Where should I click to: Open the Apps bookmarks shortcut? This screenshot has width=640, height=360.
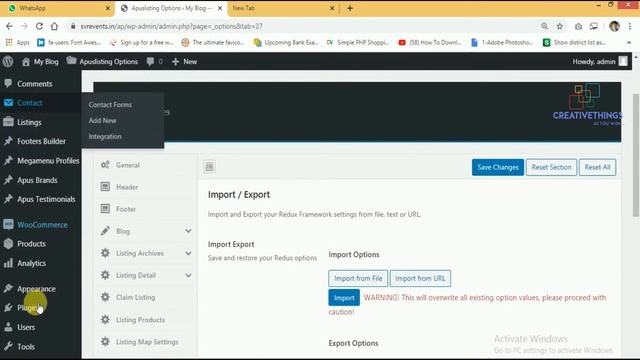coord(18,42)
